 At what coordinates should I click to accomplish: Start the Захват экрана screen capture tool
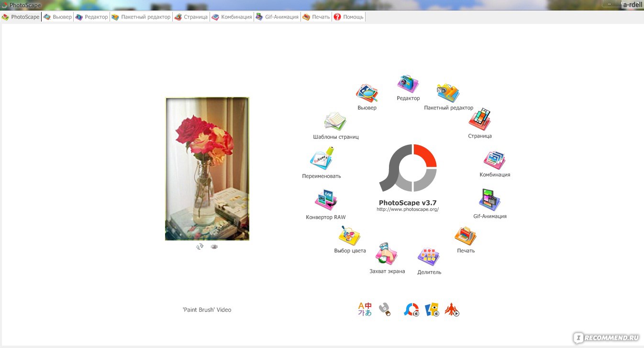(387, 254)
